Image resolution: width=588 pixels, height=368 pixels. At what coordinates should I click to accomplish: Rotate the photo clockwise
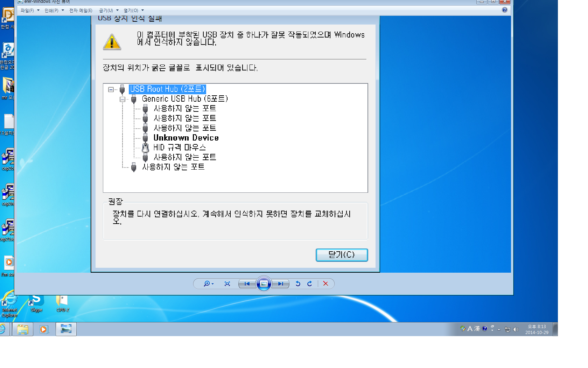(310, 284)
